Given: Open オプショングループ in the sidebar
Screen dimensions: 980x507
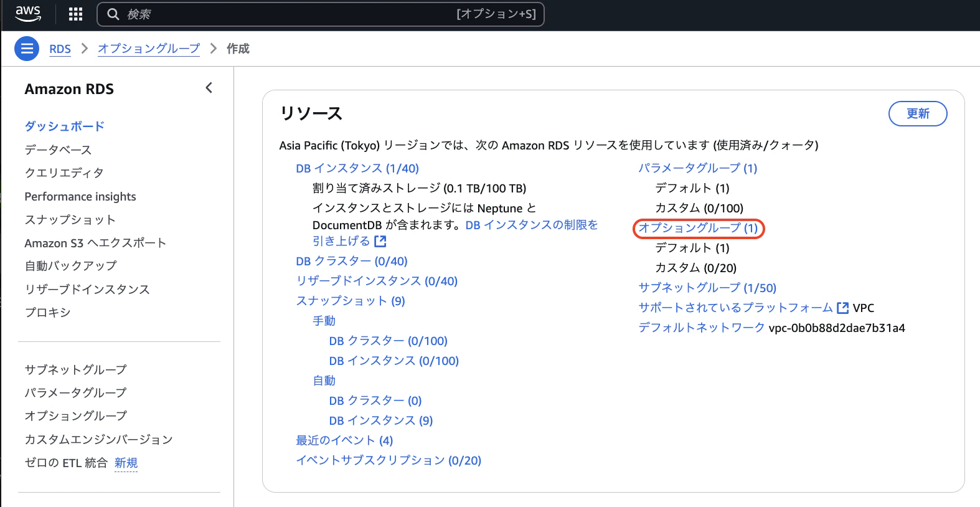Looking at the screenshot, I should 75,415.
